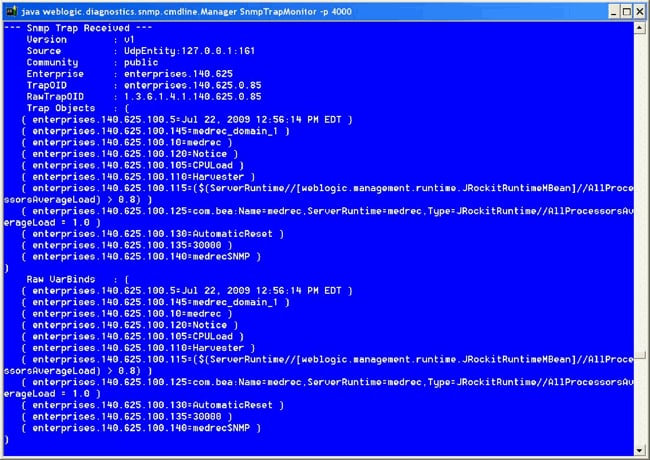This screenshot has height=460, width=650.
Task: Click the scrollbar down arrow
Action: click(x=640, y=450)
